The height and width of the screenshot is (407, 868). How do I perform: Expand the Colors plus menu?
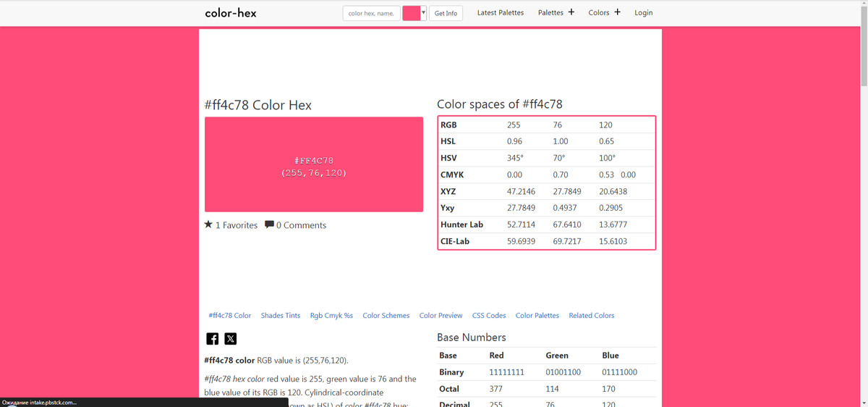coord(617,12)
